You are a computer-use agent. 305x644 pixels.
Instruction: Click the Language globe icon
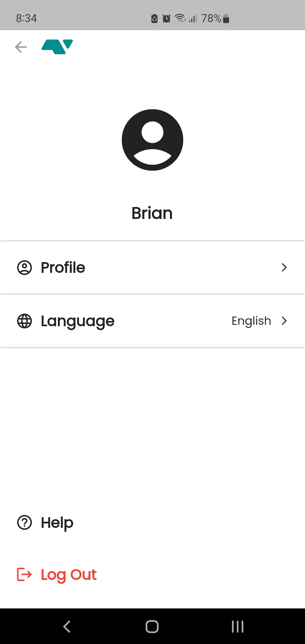(25, 321)
